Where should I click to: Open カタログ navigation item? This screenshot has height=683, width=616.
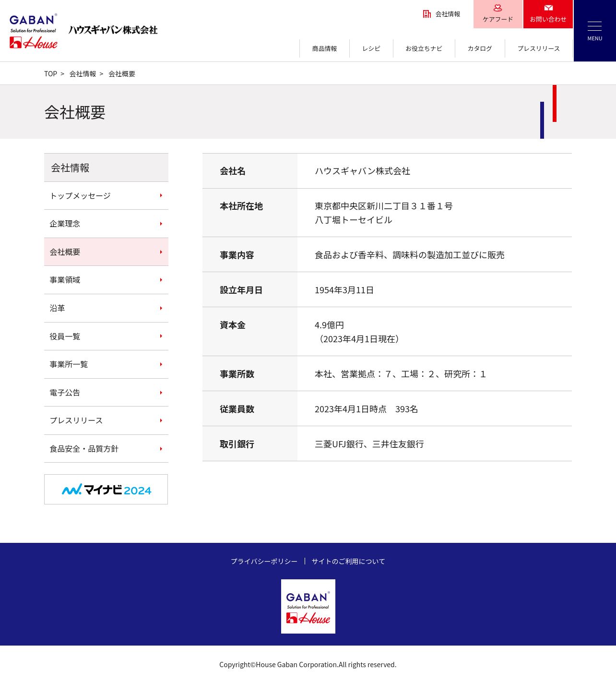[x=480, y=48]
